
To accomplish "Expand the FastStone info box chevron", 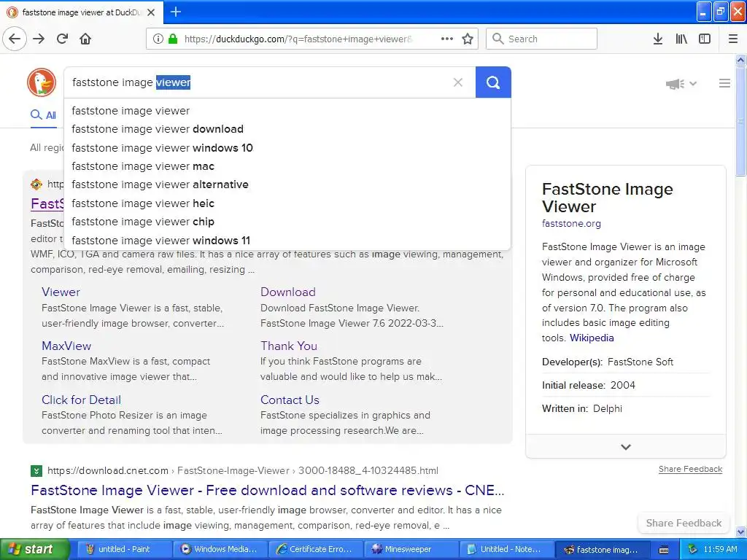I will (x=626, y=447).
